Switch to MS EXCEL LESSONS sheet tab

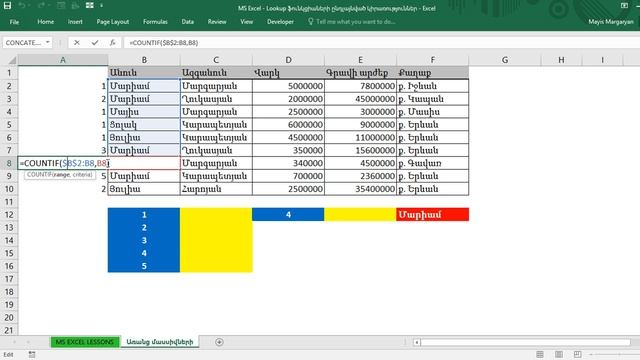click(85, 342)
